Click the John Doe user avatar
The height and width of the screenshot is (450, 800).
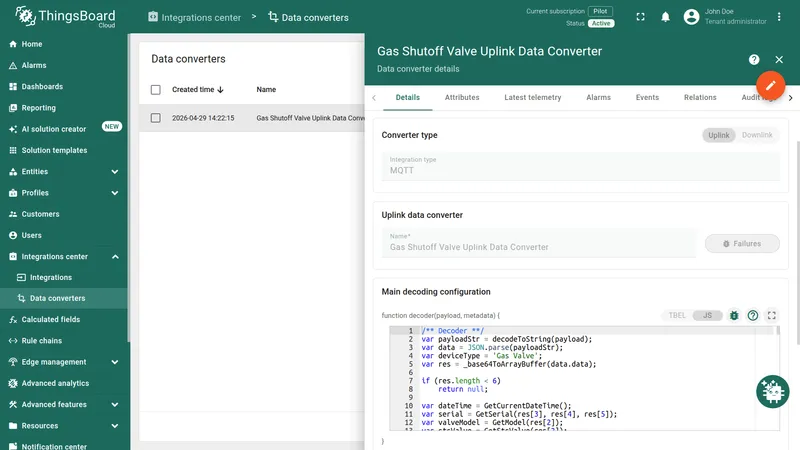691,17
